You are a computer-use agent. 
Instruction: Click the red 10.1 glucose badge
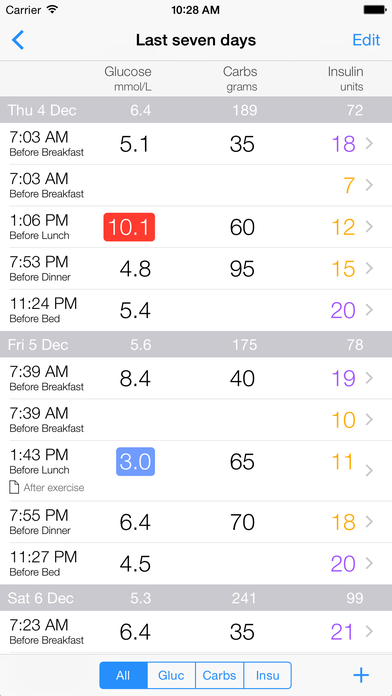(129, 227)
